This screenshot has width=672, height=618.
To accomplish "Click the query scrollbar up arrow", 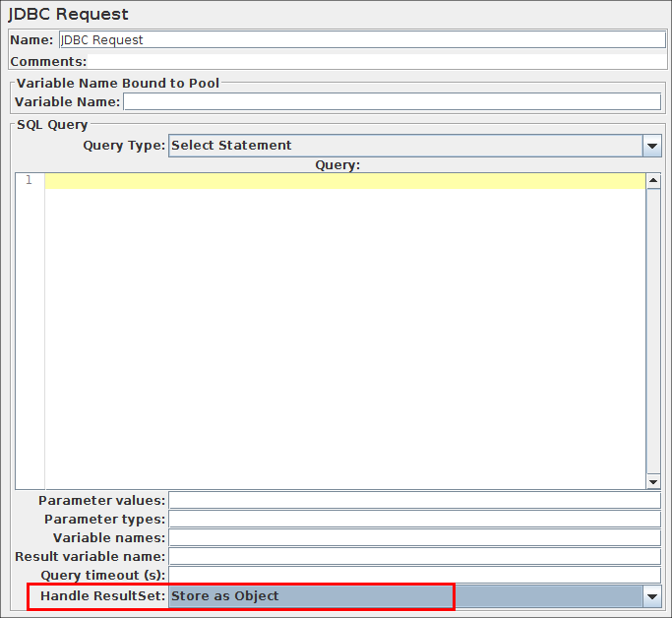I will click(652, 181).
